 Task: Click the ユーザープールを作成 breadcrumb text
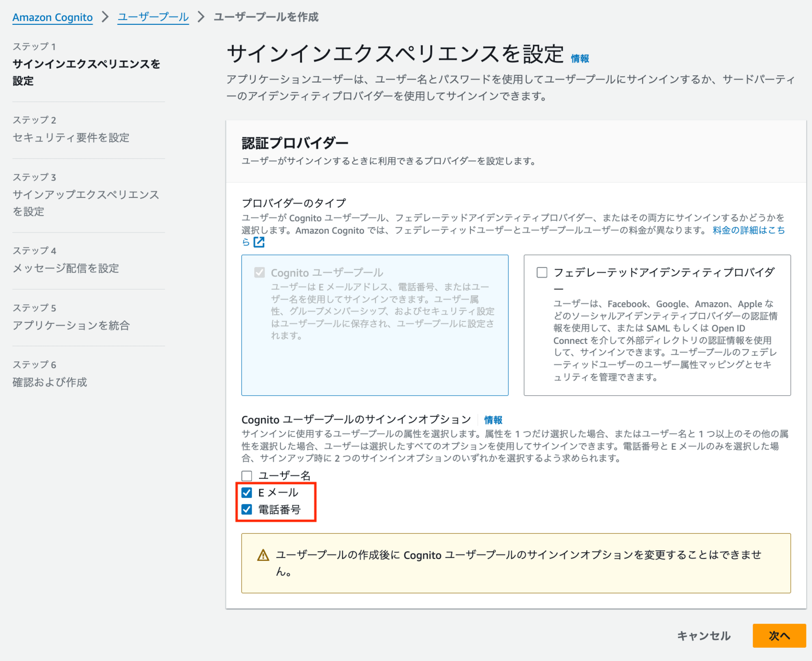coord(266,17)
